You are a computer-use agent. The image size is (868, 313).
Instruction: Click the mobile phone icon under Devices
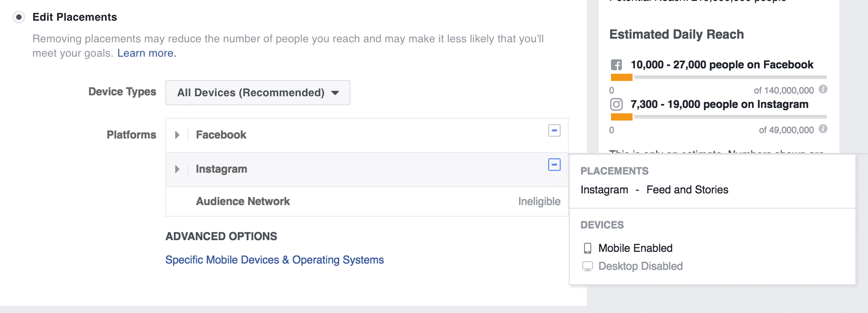(587, 248)
